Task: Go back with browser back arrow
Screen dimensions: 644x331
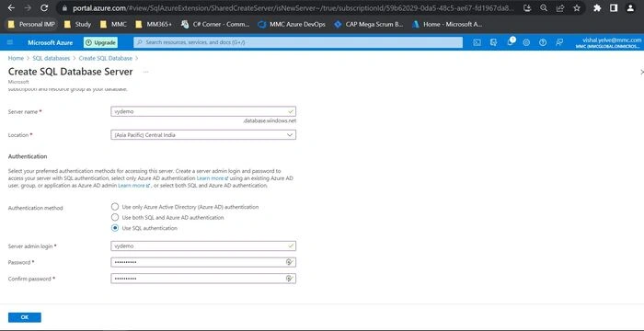Action: 11,7
